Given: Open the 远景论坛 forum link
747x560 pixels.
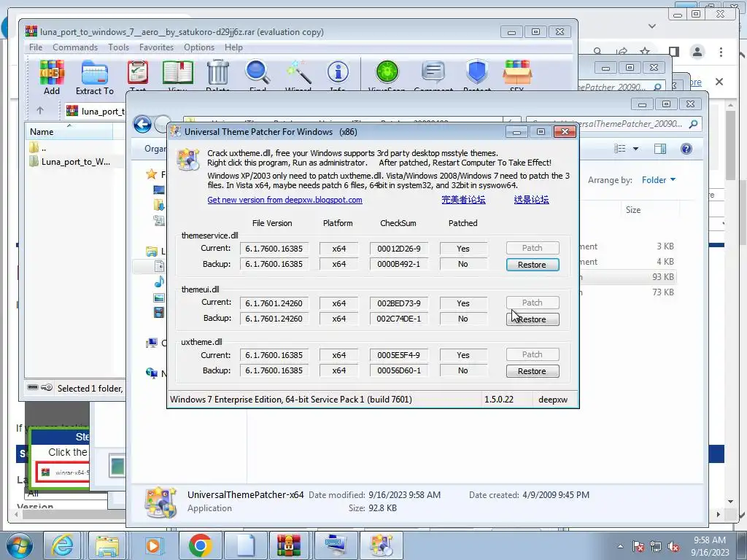Looking at the screenshot, I should click(531, 200).
